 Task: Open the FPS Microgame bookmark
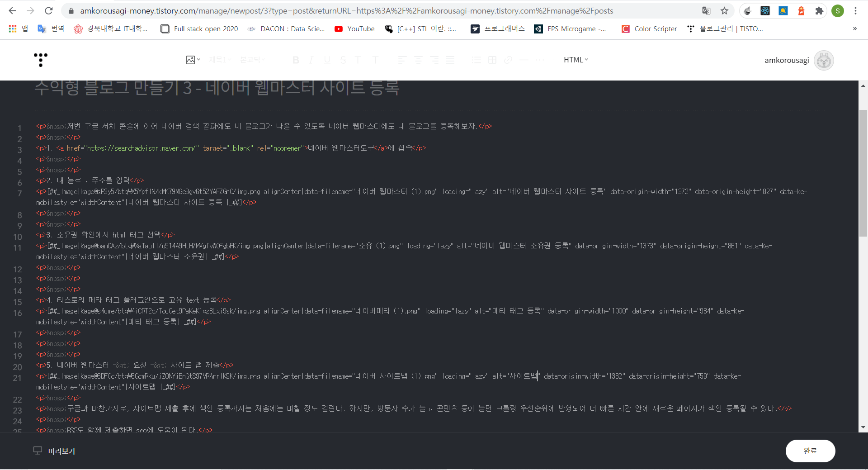point(570,29)
